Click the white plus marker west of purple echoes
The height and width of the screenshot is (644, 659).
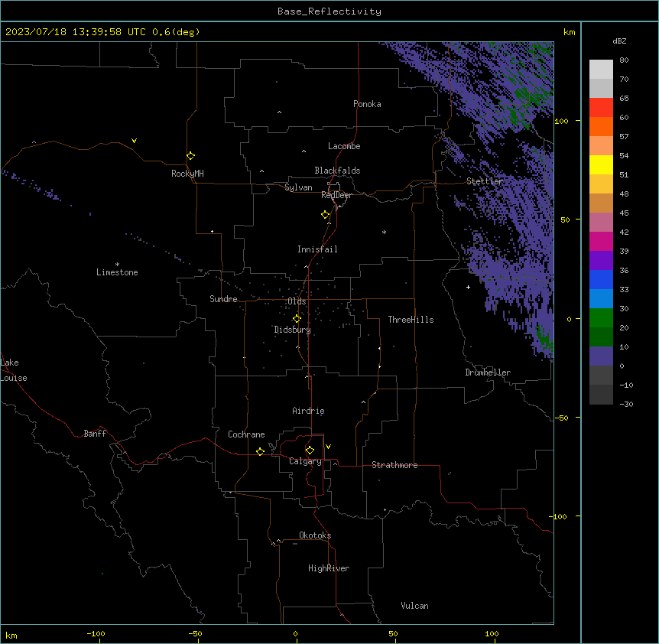point(468,287)
